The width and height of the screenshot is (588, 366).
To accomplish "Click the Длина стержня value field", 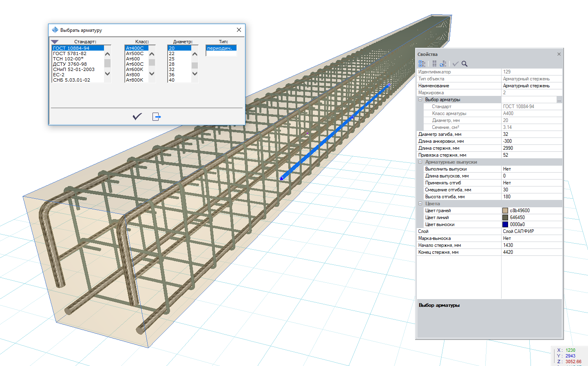I will pos(531,148).
